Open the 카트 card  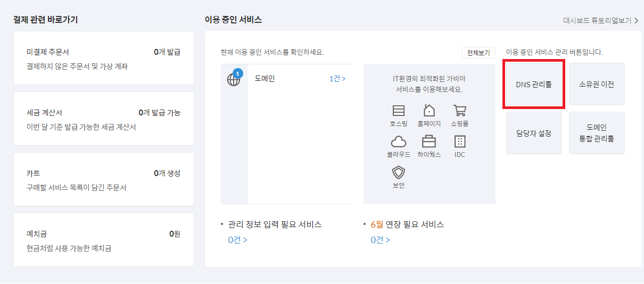[104, 179]
